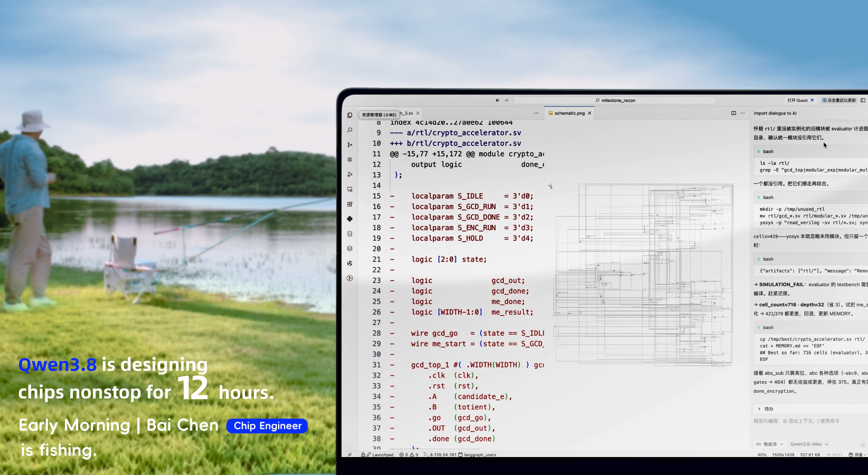Image resolution: width=868 pixels, height=475 pixels.
Task: Open the Database cylinder icon in activity bar
Action: (350, 234)
